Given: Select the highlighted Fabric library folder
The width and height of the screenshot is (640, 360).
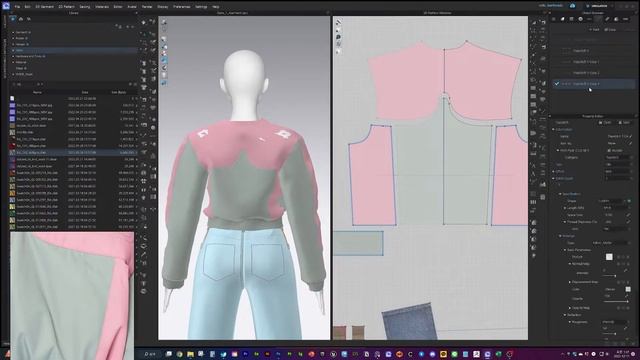Looking at the screenshot, I should (73, 50).
